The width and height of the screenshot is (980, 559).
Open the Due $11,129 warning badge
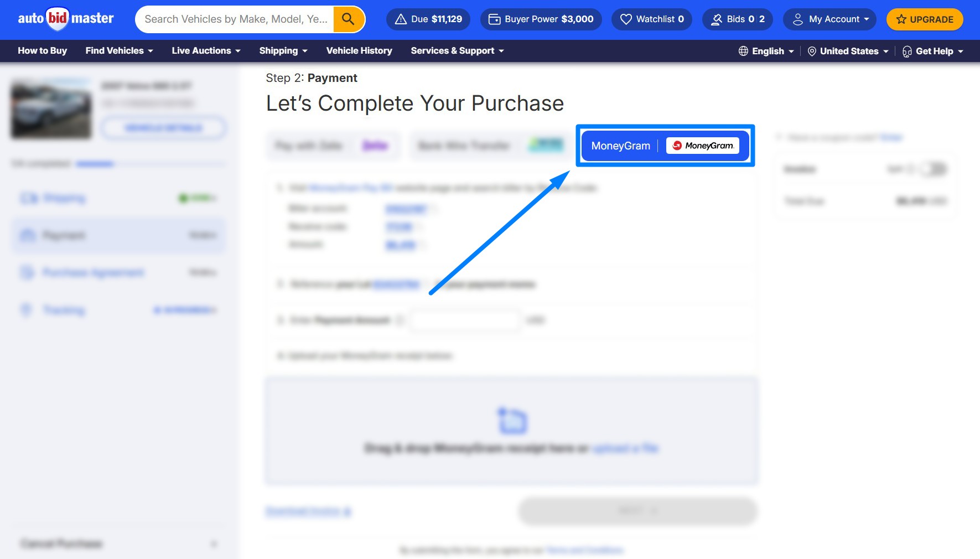coord(428,19)
